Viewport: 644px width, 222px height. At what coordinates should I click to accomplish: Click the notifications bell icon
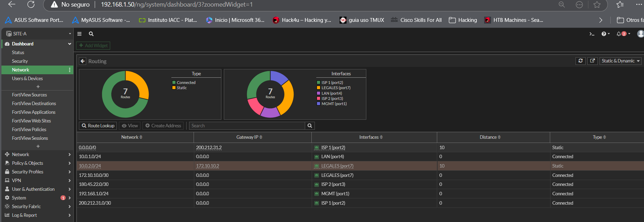[x=619, y=34]
